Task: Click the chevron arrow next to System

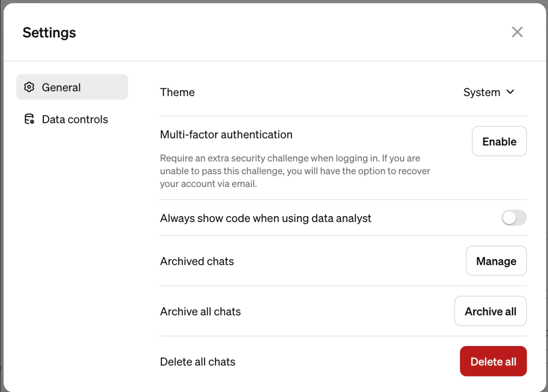Action: (511, 92)
